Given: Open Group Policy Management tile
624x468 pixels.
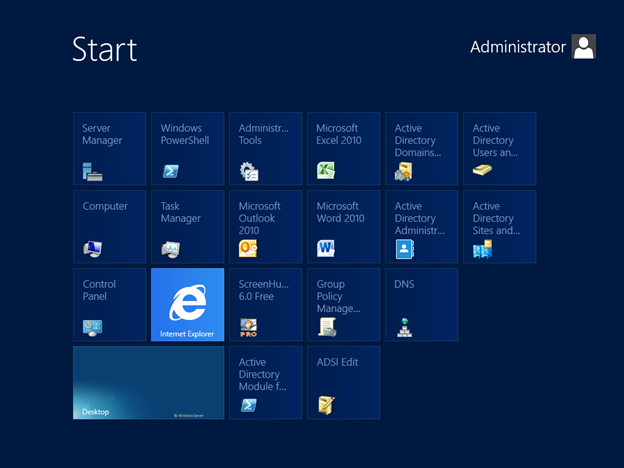Looking at the screenshot, I should (x=343, y=305).
